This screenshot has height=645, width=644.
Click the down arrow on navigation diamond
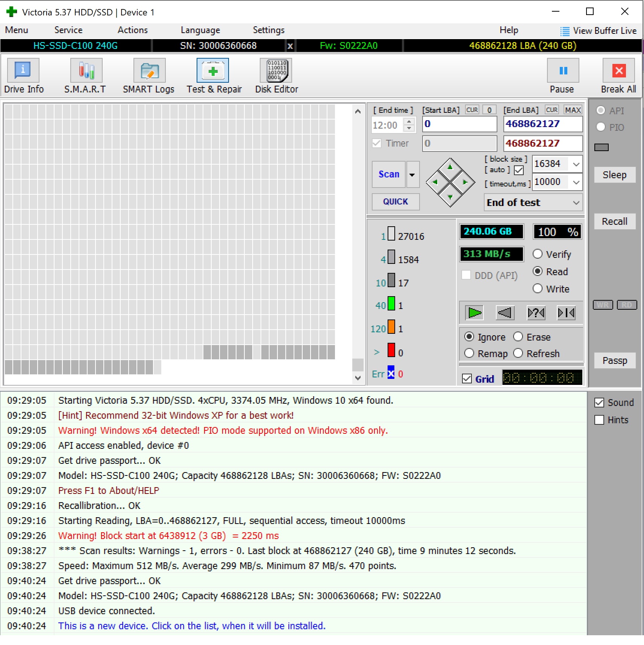pyautogui.click(x=450, y=197)
